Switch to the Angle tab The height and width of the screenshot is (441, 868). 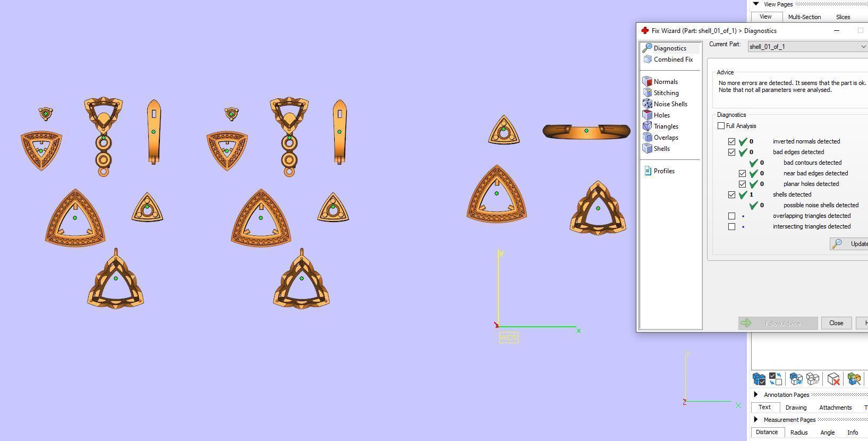(827, 432)
